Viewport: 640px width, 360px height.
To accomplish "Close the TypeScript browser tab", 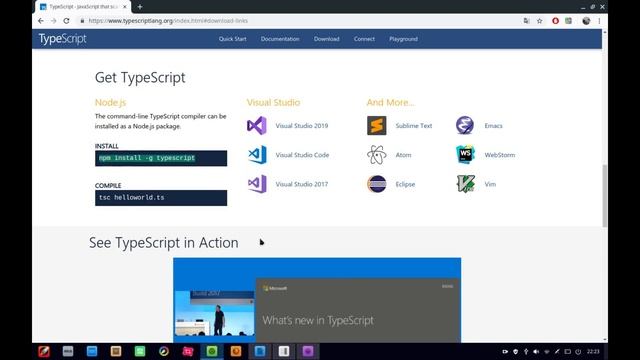I will tap(125, 7).
